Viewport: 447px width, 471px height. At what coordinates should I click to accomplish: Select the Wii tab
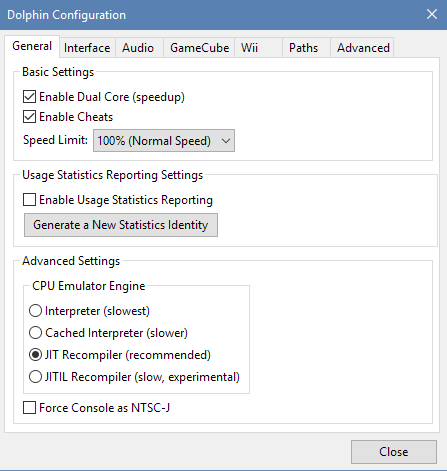click(x=258, y=48)
